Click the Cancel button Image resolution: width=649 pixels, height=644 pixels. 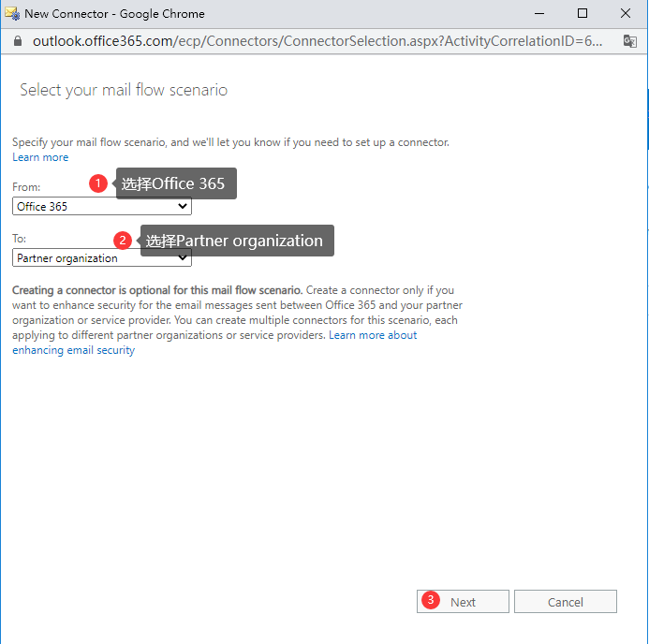[566, 601]
